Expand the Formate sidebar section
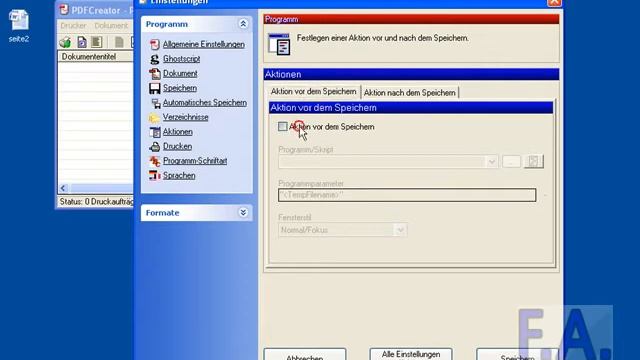 click(x=243, y=213)
